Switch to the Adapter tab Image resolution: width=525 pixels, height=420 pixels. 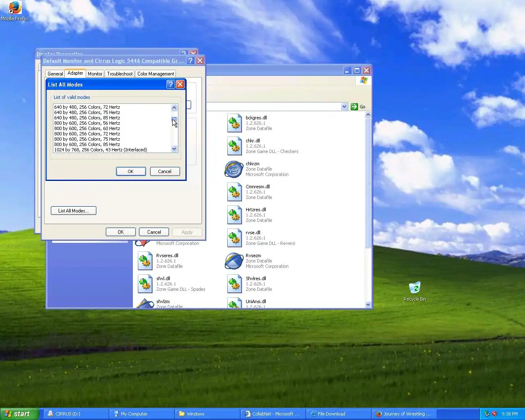(75, 73)
